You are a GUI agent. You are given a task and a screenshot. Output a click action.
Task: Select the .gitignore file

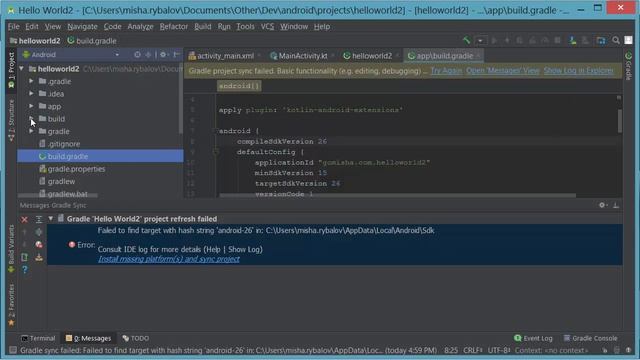(x=60, y=144)
